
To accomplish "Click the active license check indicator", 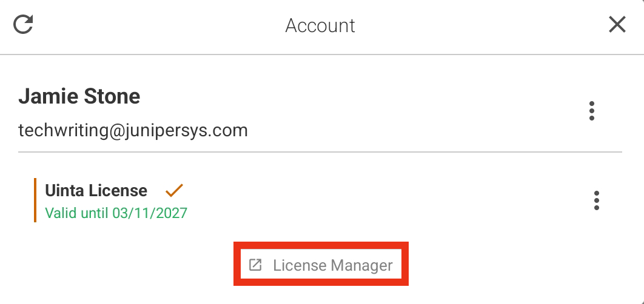I will [x=174, y=190].
